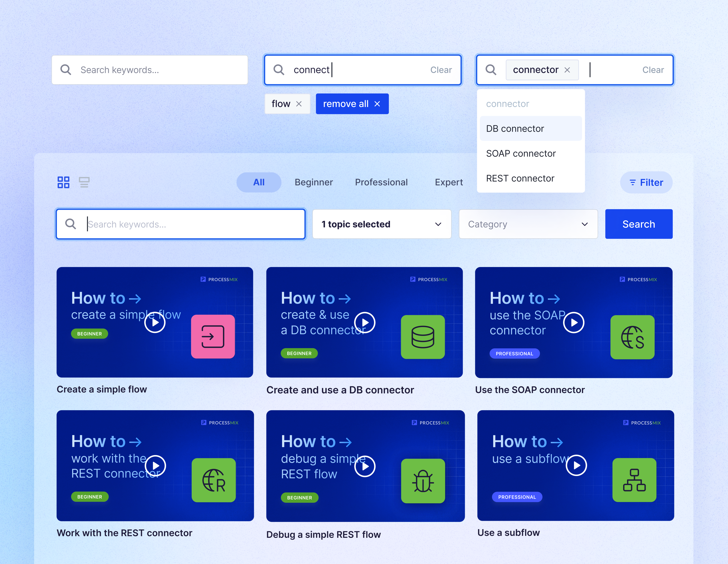This screenshot has height=564, width=728.
Task: Click the bug icon on the debug REST flow card
Action: [423, 481]
